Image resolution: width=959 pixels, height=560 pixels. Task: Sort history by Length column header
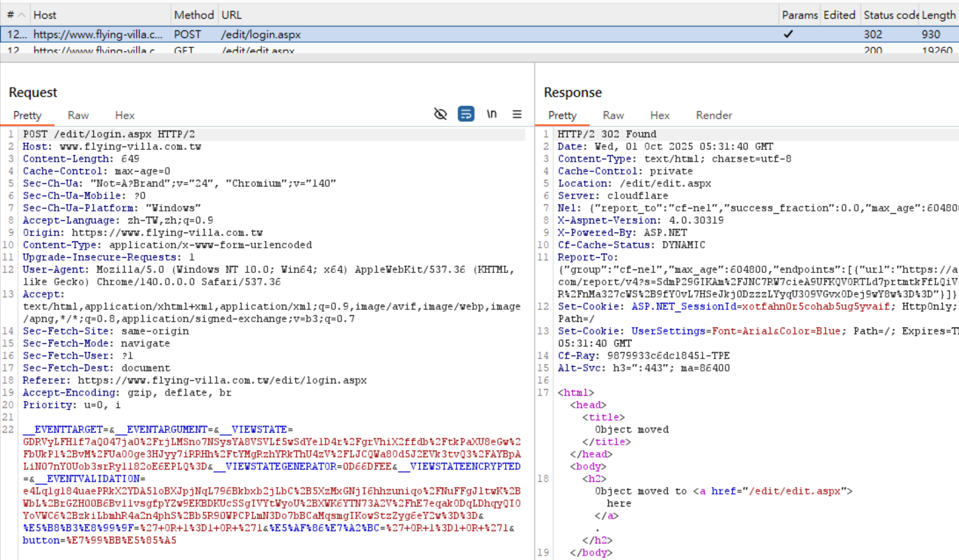(938, 15)
